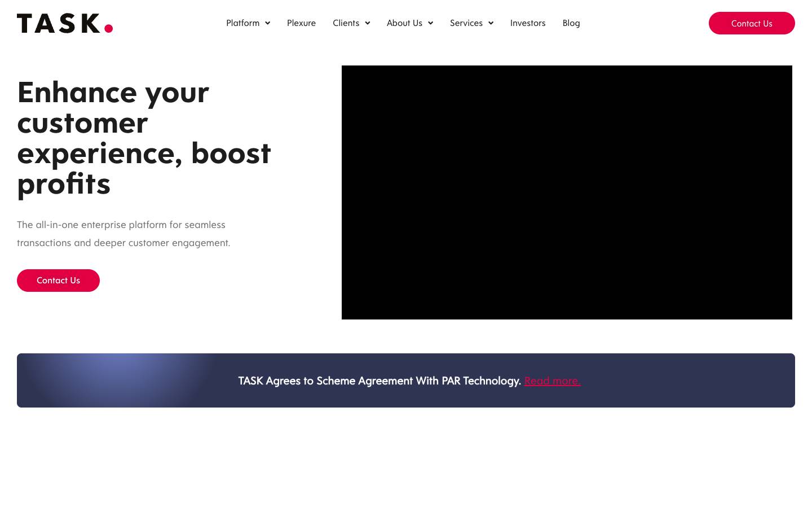This screenshot has width=812, height=508.
Task: Click the black hero video area
Action: point(567,192)
